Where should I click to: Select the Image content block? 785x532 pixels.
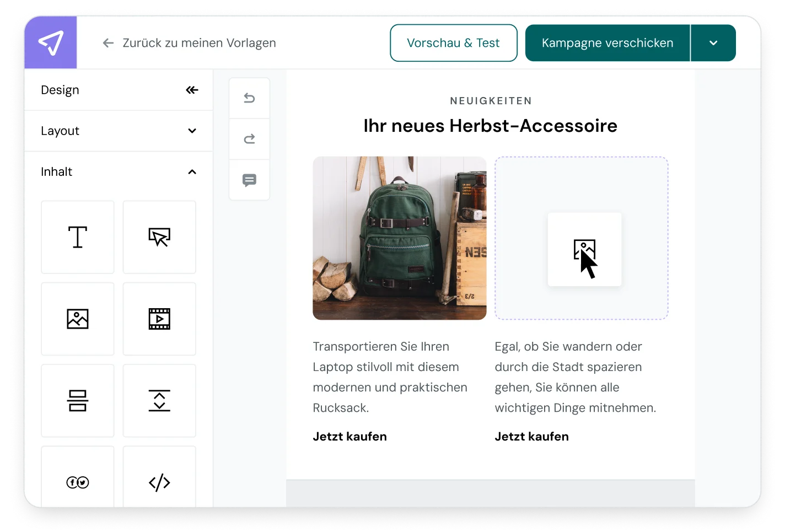tap(78, 319)
